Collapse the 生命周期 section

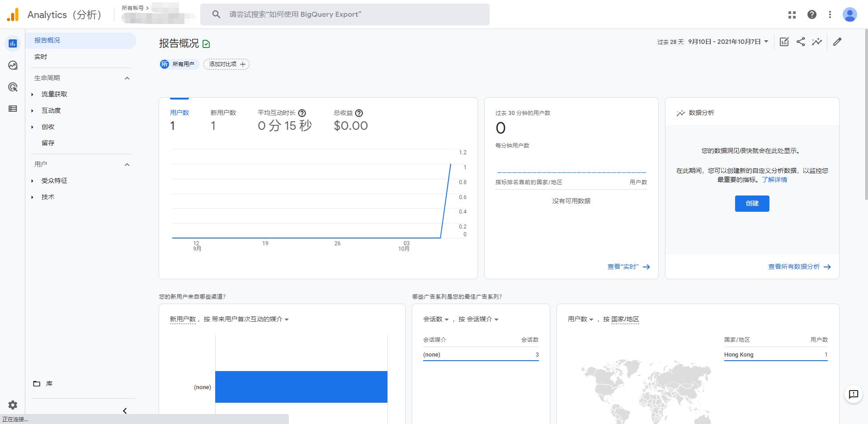click(x=127, y=78)
